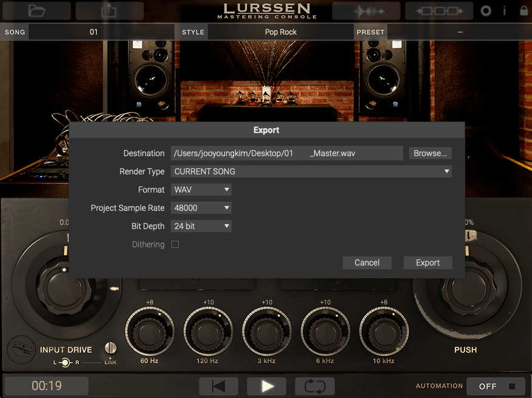Screen dimensions: 532x398
Task: Click the share/export icon in top bar
Action: point(109,10)
